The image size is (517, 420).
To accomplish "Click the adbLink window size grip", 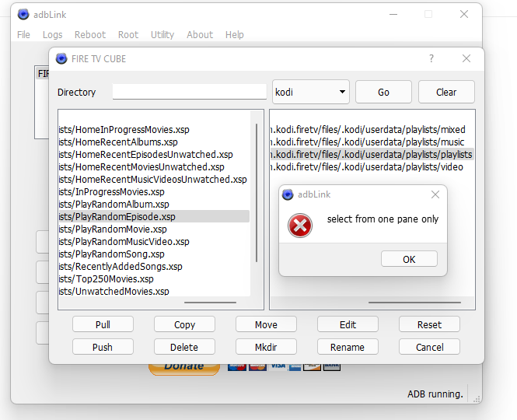I will click(477, 399).
